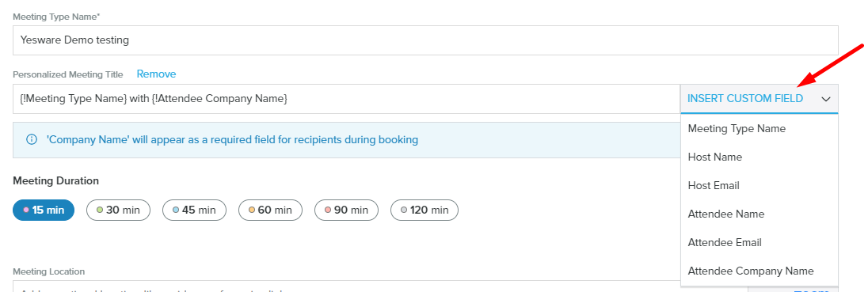Click the info icon in the notice banner

pyautogui.click(x=32, y=139)
